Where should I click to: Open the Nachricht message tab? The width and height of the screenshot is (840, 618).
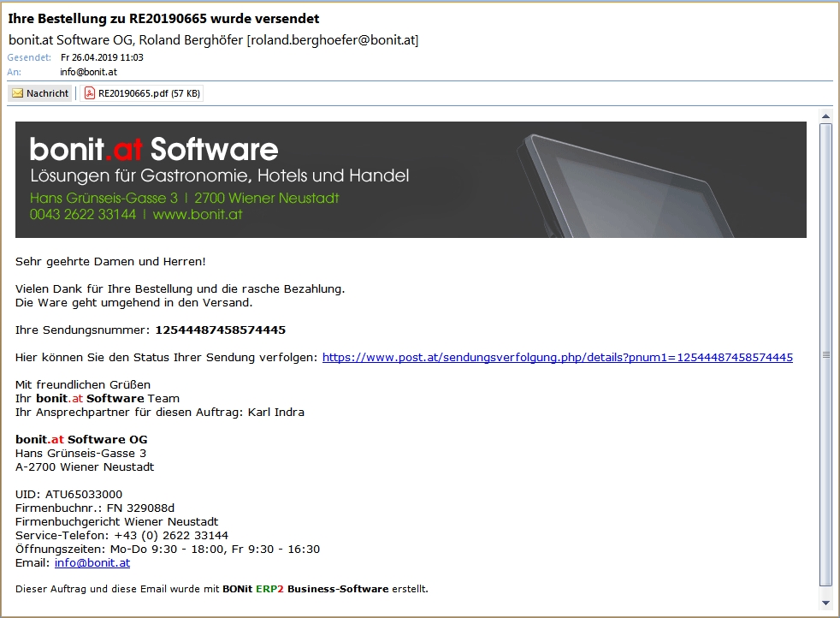40,93
